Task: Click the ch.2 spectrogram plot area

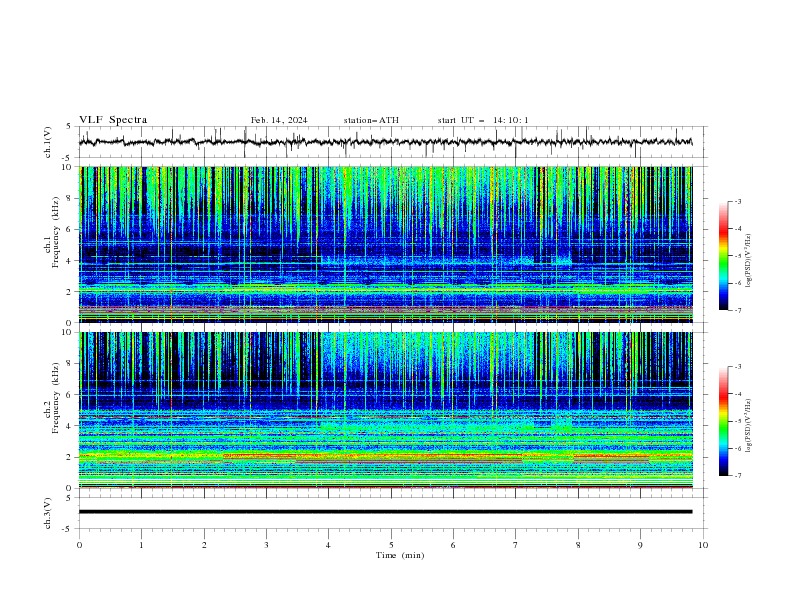Action: pyautogui.click(x=385, y=410)
